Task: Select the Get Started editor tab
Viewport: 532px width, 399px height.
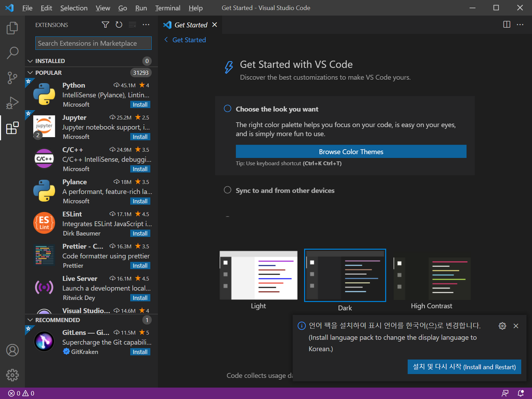Action: (x=191, y=25)
